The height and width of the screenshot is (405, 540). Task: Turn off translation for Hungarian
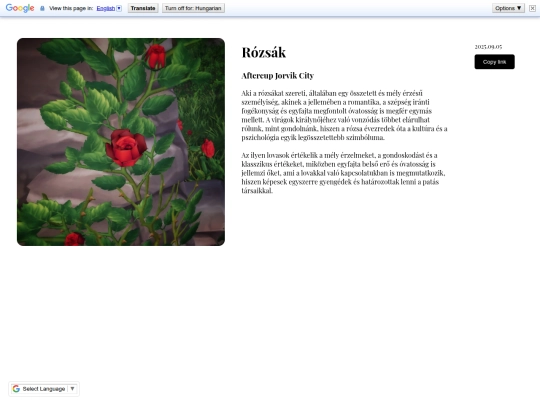193,8
